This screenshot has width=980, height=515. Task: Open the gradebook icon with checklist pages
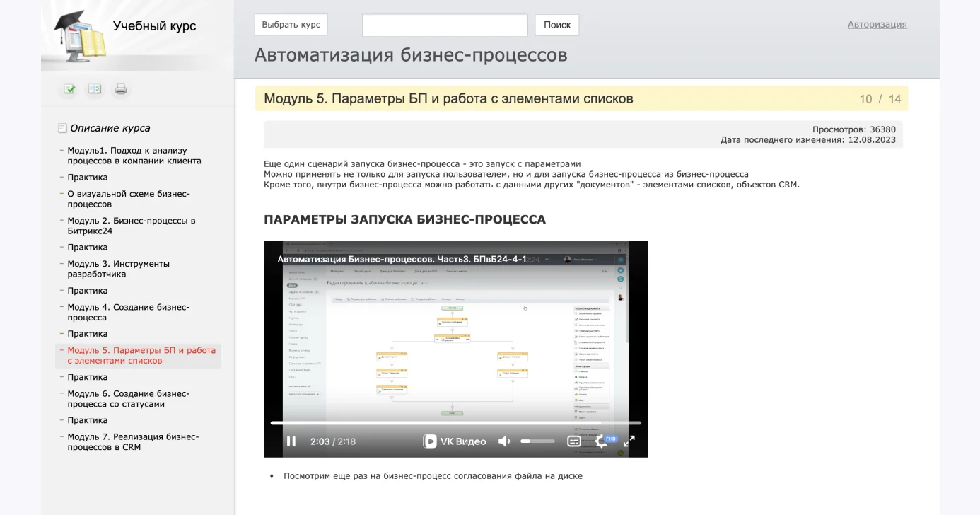pyautogui.click(x=95, y=89)
